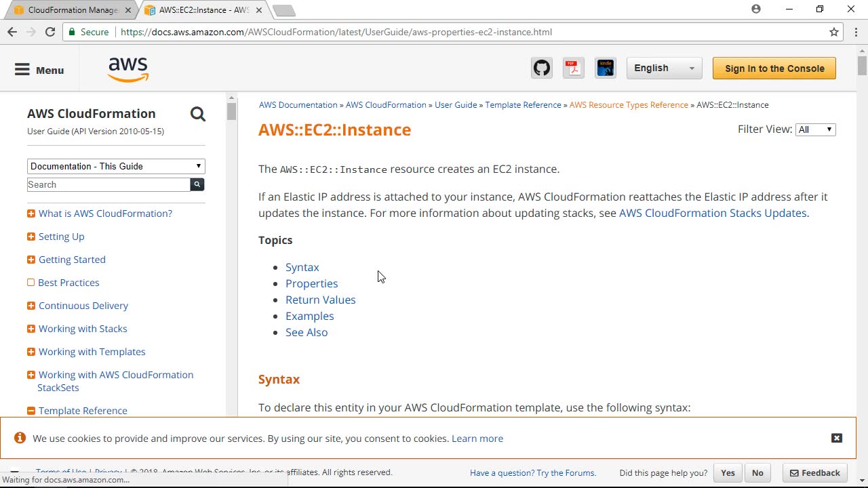868x488 pixels.
Task: Open the Filter View dropdown
Action: (815, 129)
